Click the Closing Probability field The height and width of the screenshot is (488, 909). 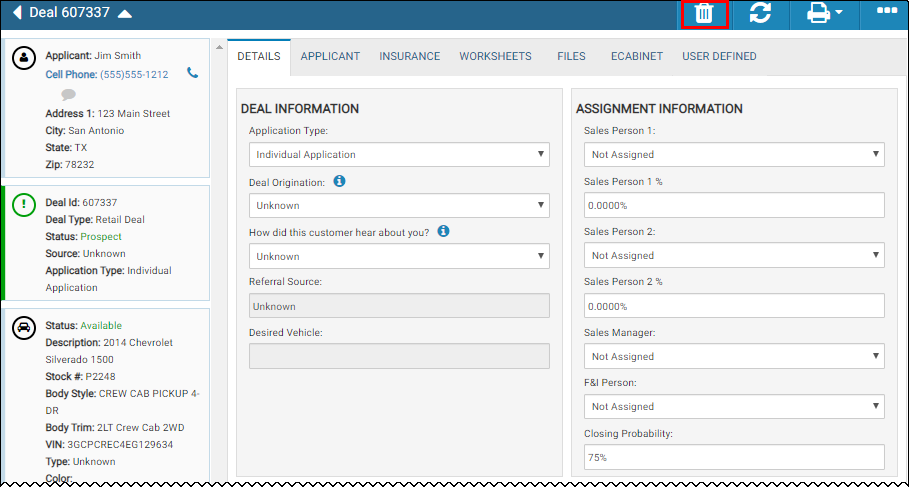tap(734, 457)
